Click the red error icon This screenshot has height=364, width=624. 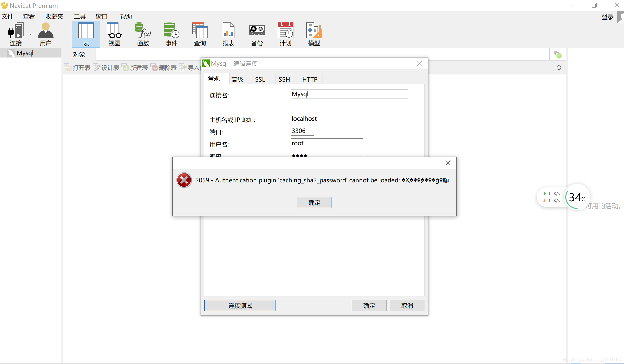(x=184, y=180)
